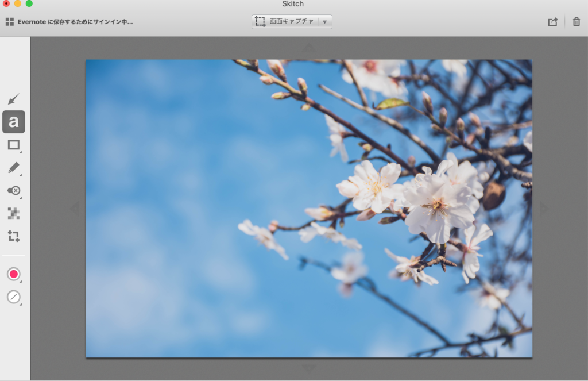Click the left canvas resize arrow
Screen dimensions: 588x381
(x=75, y=208)
